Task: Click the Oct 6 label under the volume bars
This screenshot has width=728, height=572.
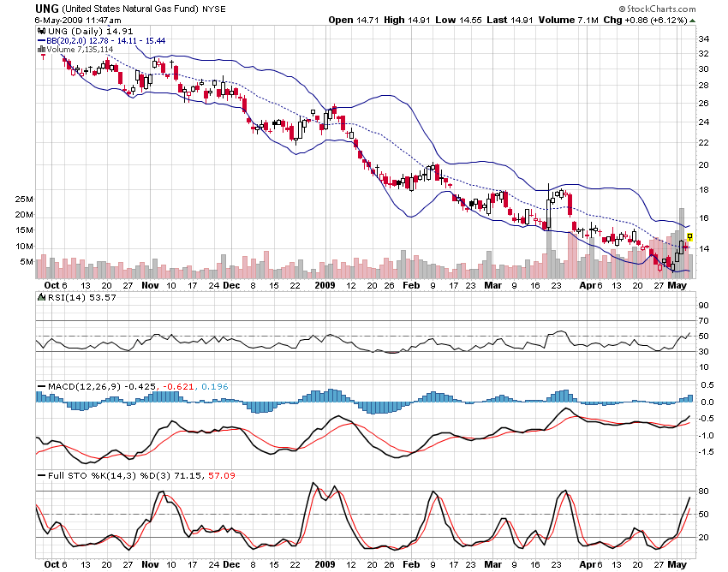Action: (x=56, y=285)
